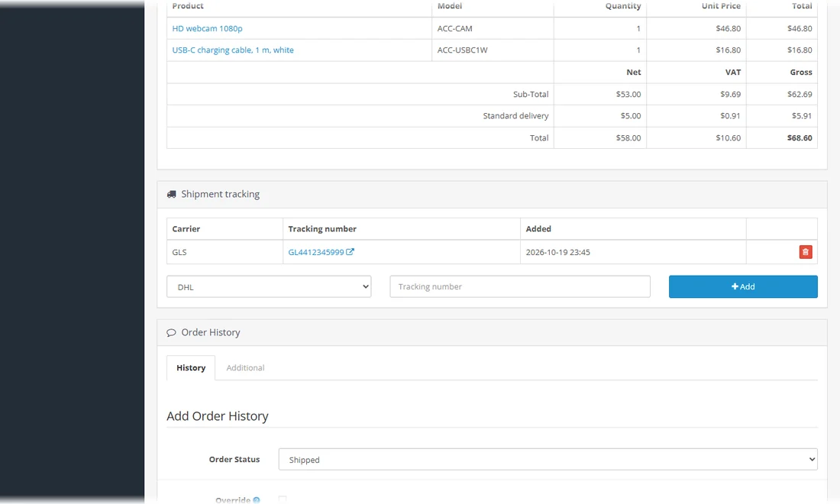The width and height of the screenshot is (840, 504).
Task: Click the added date 2026-10-19 23:45
Action: click(x=557, y=252)
